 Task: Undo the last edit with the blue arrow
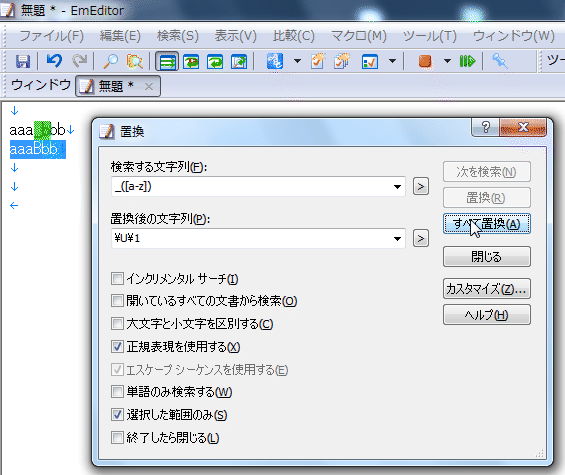(x=54, y=61)
